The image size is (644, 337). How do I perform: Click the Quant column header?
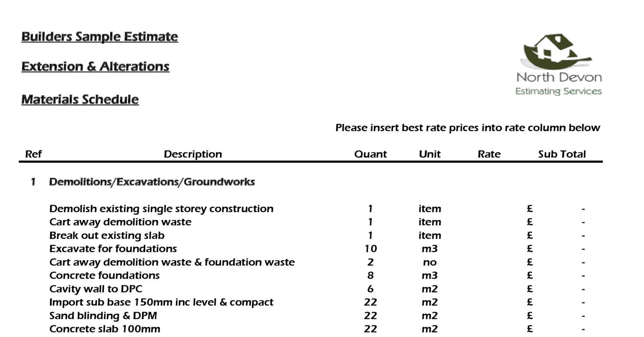pyautogui.click(x=370, y=154)
